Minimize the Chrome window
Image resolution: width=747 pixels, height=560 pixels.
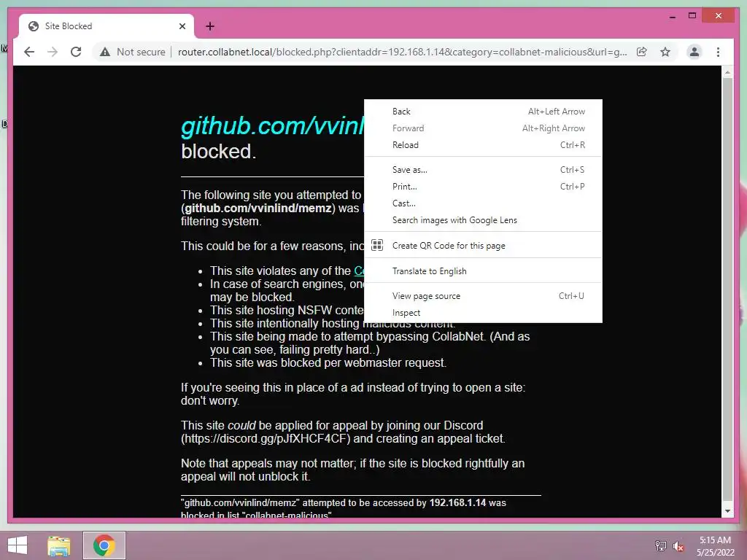672,16
